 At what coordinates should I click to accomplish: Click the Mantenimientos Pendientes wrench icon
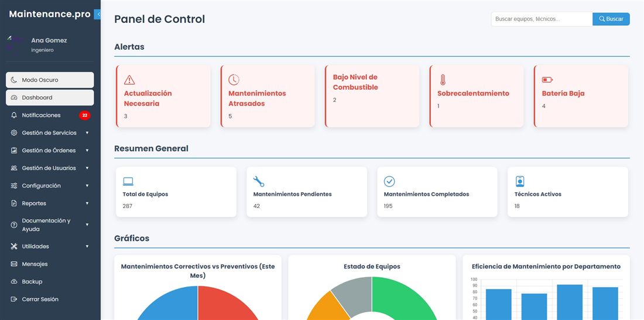[x=259, y=181]
